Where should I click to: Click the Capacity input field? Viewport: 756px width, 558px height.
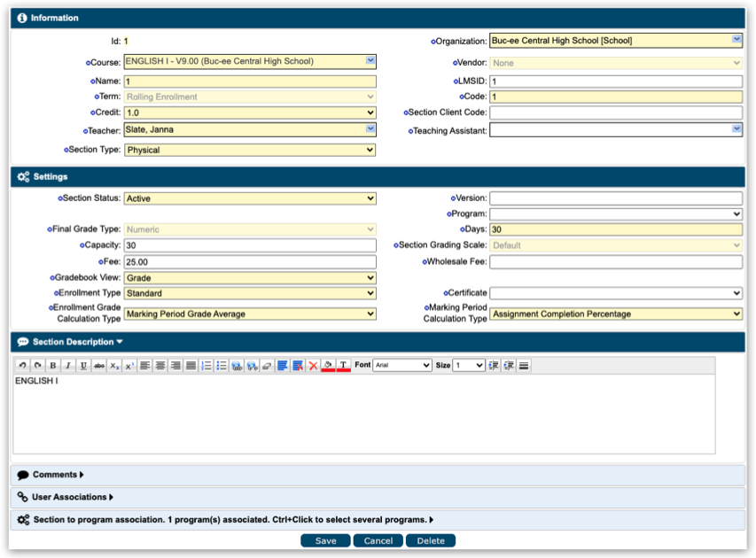click(x=250, y=245)
